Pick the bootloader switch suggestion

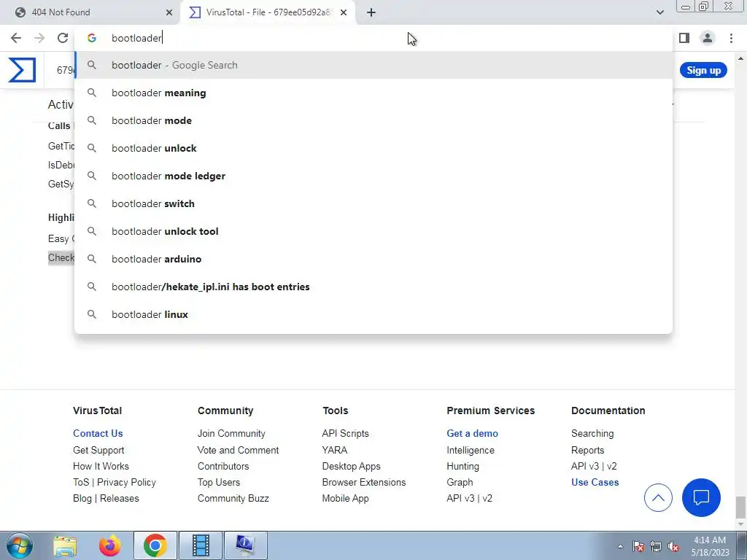coord(373,203)
